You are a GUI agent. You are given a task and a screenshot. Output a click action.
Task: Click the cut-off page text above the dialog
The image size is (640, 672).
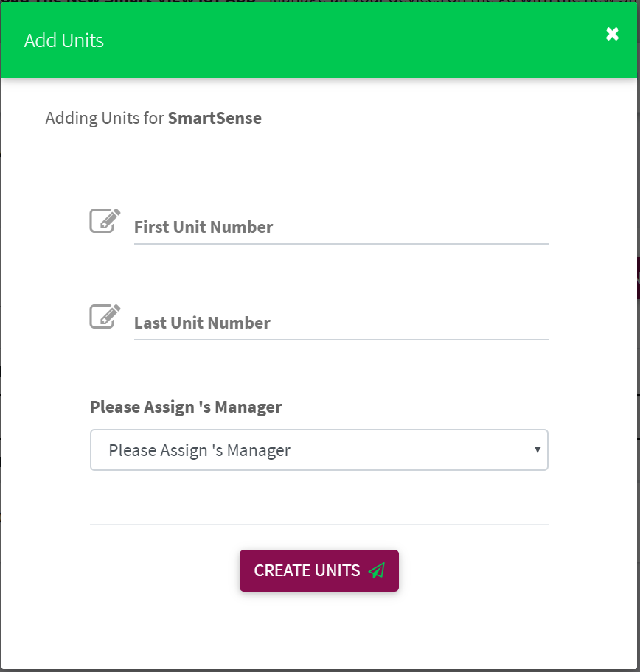pos(319,1)
